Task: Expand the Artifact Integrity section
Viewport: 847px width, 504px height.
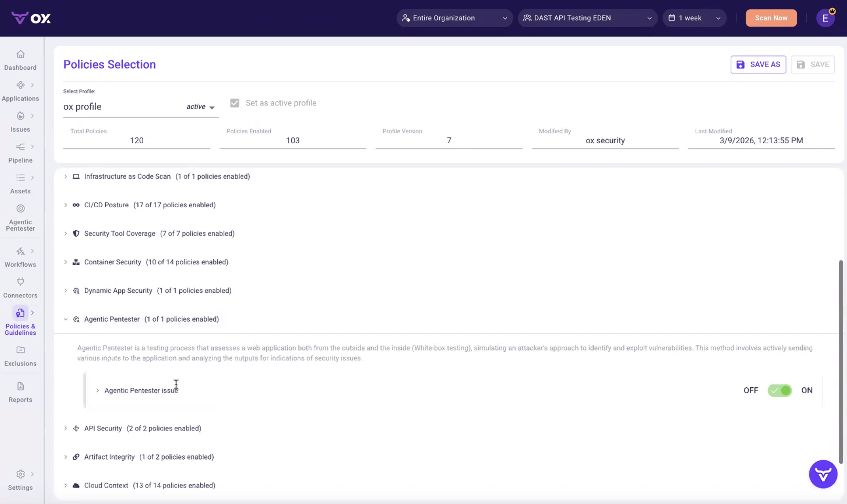Action: click(66, 457)
